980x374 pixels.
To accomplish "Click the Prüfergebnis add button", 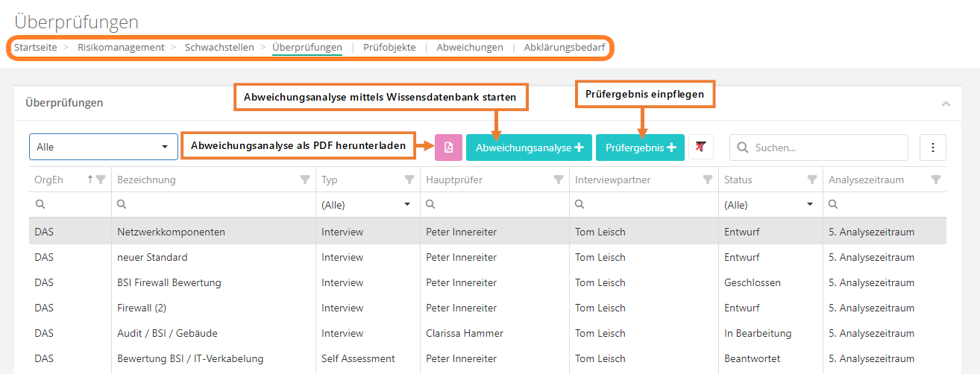I will 640,148.
